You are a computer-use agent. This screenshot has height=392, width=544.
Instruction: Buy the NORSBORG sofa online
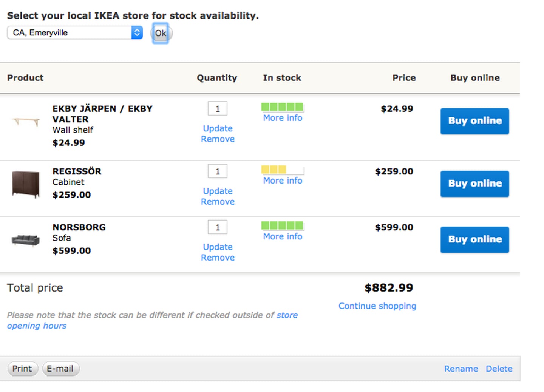[x=474, y=240]
